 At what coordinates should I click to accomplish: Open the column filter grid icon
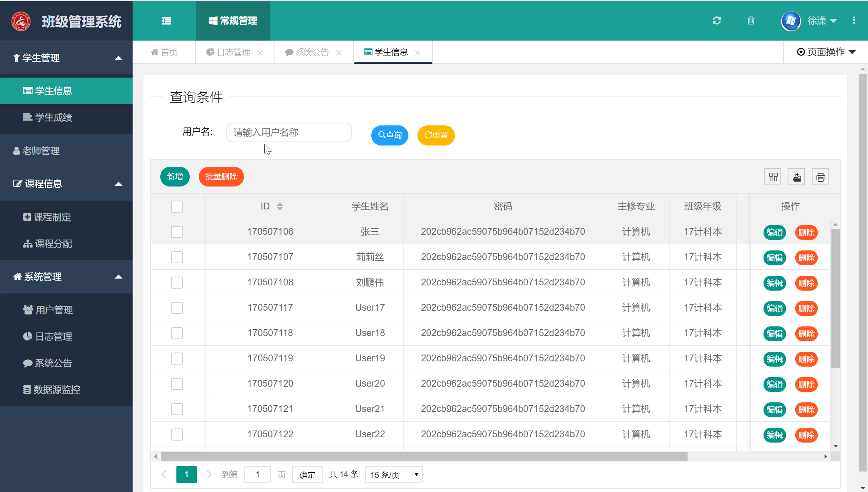click(x=773, y=177)
